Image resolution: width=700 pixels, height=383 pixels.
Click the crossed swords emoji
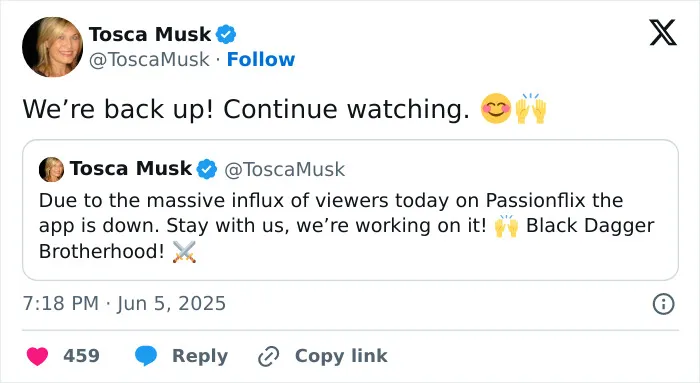coord(184,251)
